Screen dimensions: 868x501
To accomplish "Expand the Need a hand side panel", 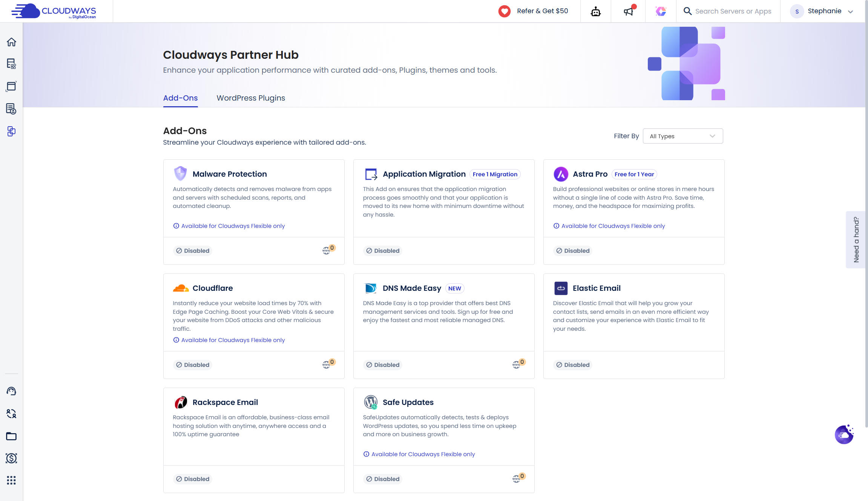I will 857,240.
